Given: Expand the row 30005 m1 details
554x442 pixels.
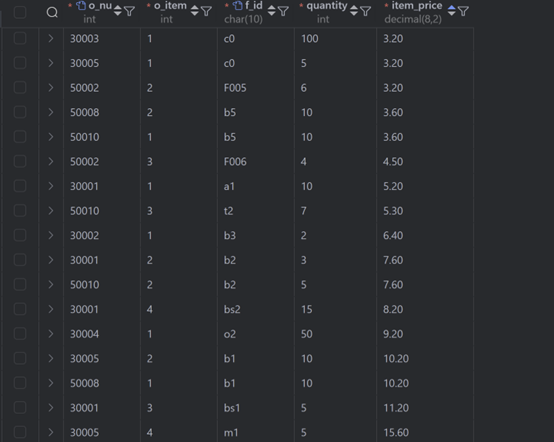Looking at the screenshot, I should 51,432.
